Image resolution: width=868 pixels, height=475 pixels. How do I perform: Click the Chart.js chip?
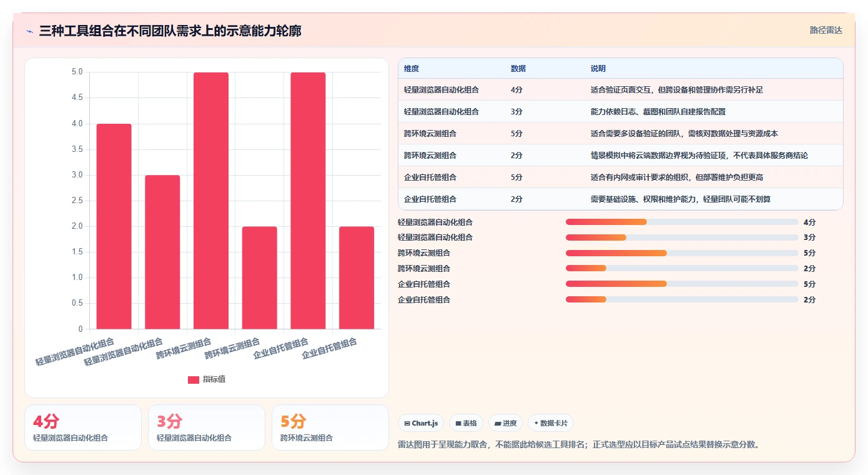click(421, 423)
